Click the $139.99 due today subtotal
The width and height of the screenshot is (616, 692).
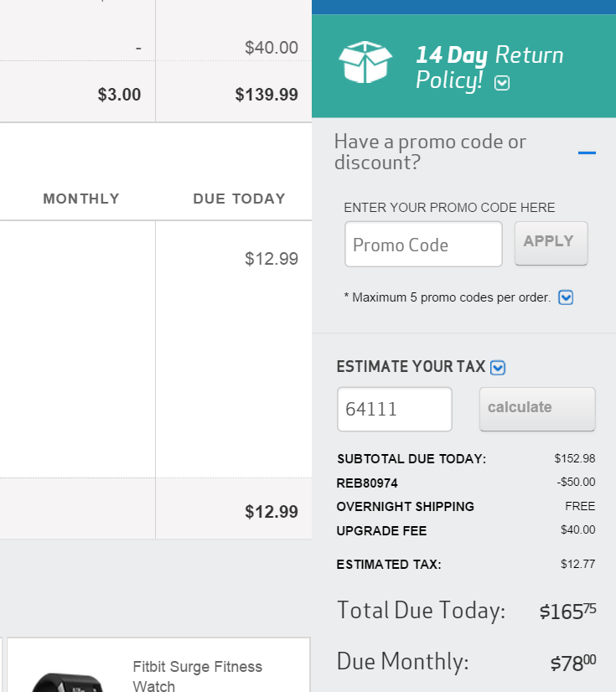tap(267, 95)
